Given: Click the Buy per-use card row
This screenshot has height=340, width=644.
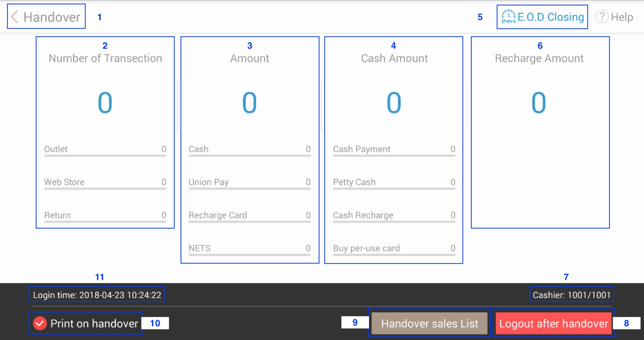Looking at the screenshot, I should click(394, 248).
